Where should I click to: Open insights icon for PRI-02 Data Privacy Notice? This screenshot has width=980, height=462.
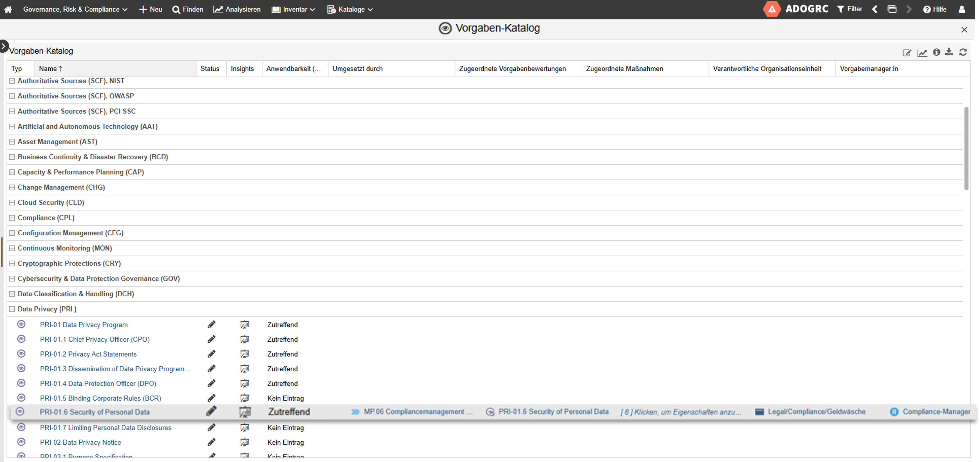245,442
